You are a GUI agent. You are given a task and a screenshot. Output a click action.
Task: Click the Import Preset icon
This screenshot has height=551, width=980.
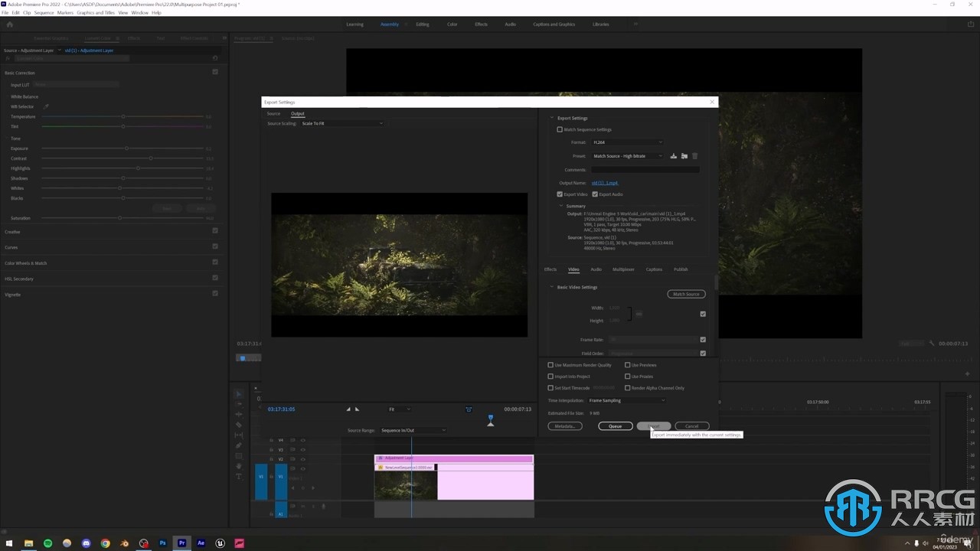(x=684, y=156)
